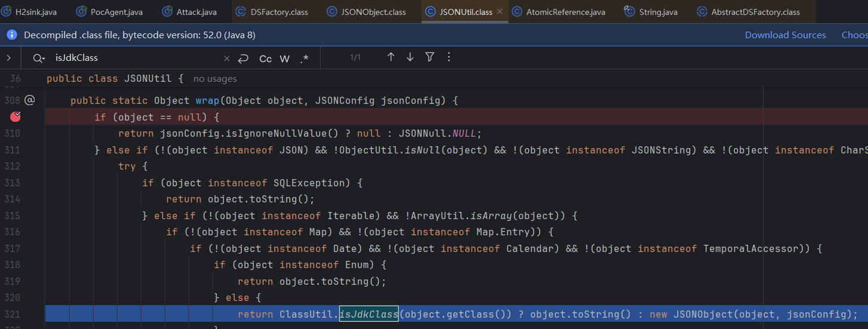
Task: Click TemporalAccessor on line 317
Action: pos(750,248)
